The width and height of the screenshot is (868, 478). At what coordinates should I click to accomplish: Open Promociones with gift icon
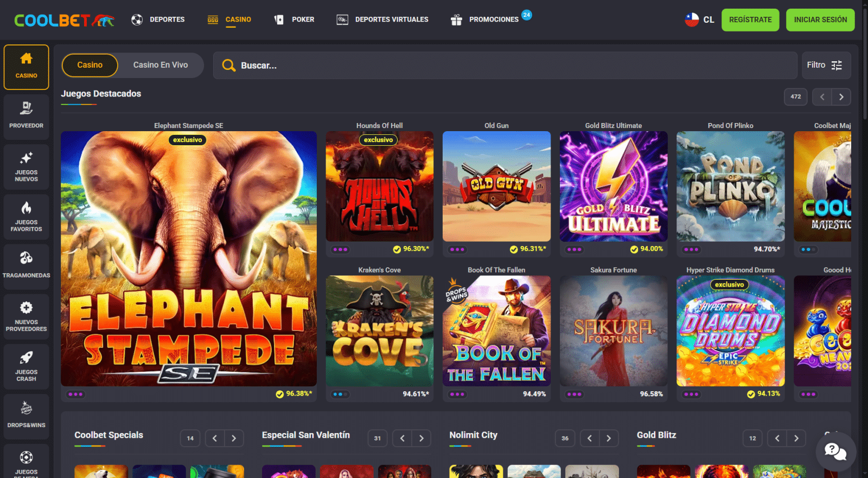(x=484, y=20)
